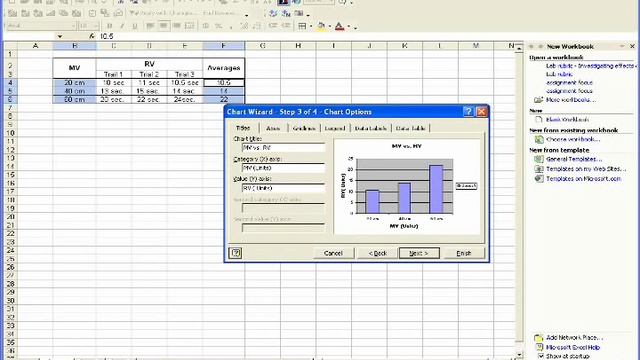The height and width of the screenshot is (360, 640).
Task: Open the Blank Workbook link
Action: coord(567,120)
